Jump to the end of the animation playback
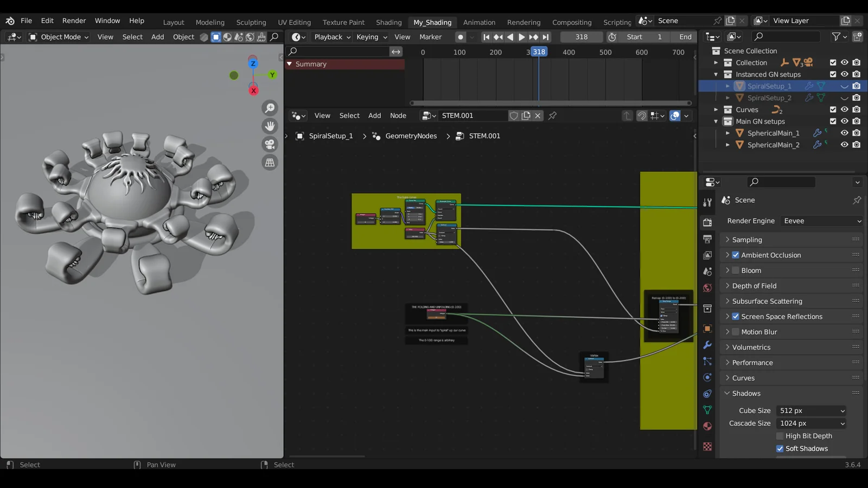Image resolution: width=868 pixels, height=488 pixels. [546, 37]
